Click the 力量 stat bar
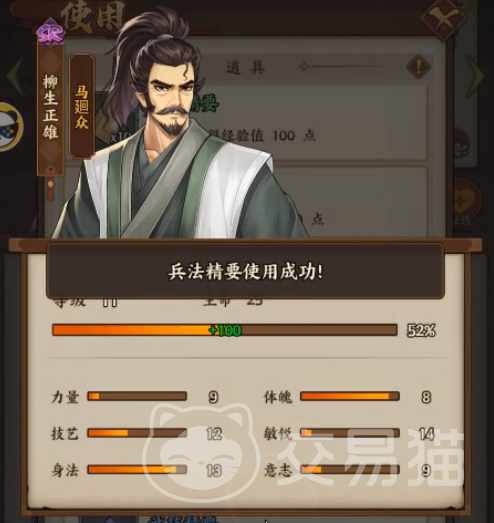494x523 pixels. (137, 396)
